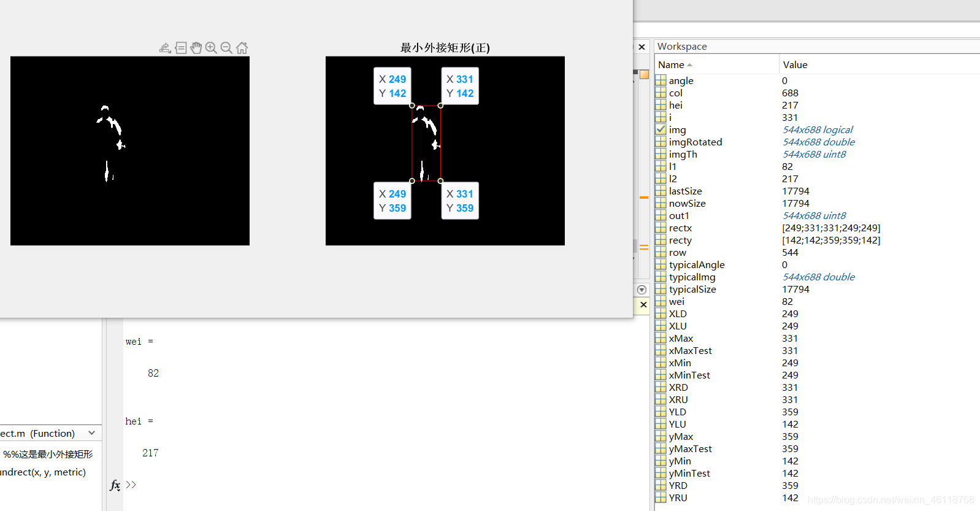
Task: Click the wei = output in Command Window
Action: click(139, 342)
